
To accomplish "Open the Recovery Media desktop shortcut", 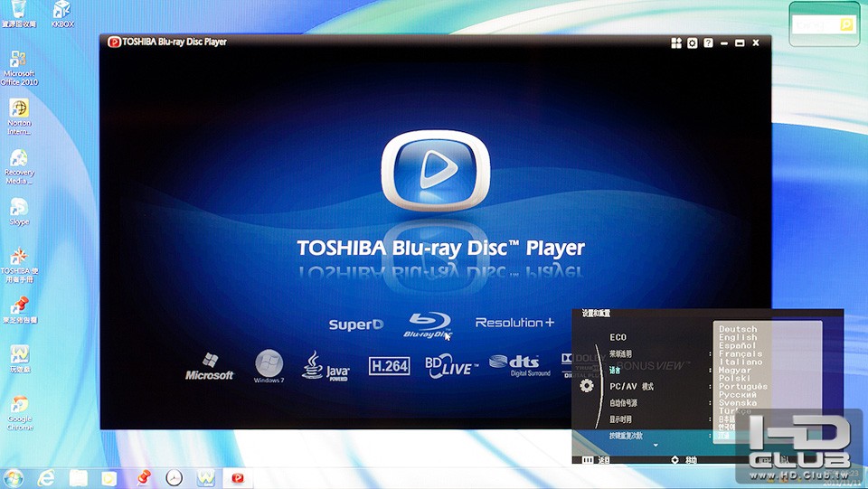I will pyautogui.click(x=19, y=166).
